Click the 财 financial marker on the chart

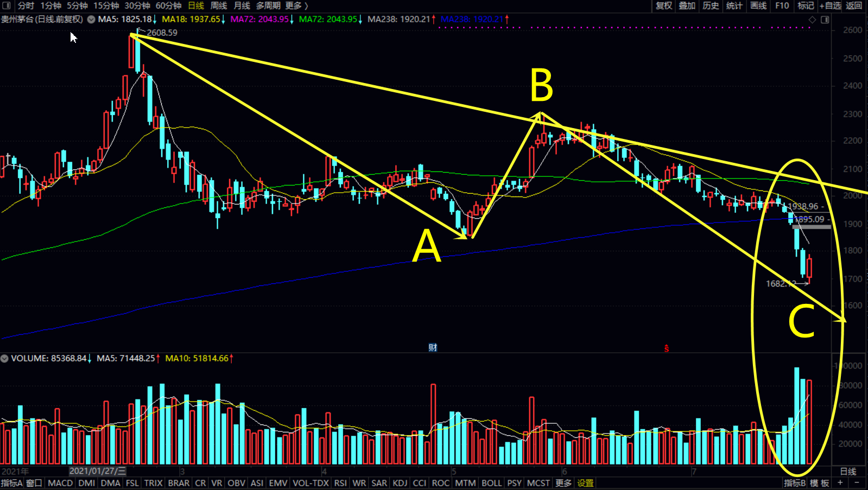pos(433,347)
